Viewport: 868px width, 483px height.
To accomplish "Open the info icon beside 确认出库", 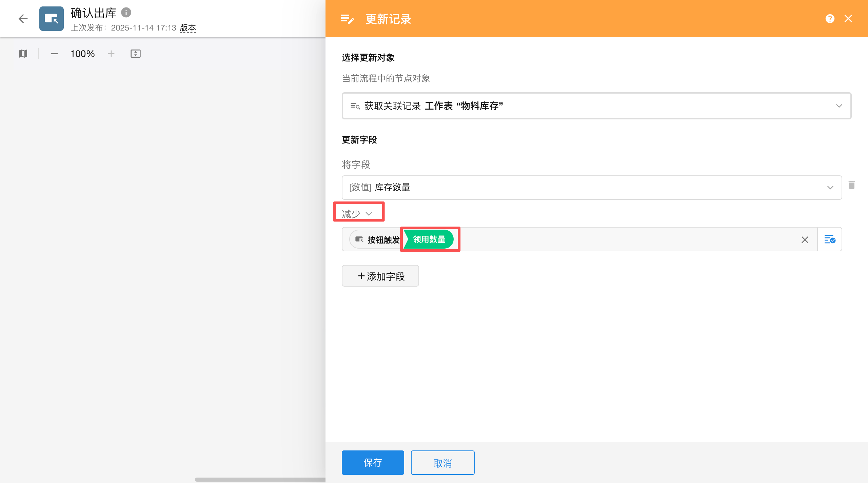I will (126, 13).
